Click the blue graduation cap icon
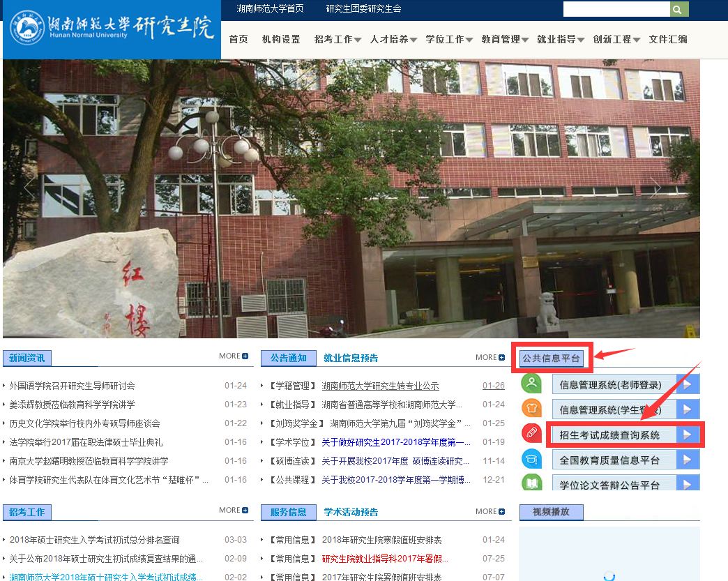 (x=531, y=458)
